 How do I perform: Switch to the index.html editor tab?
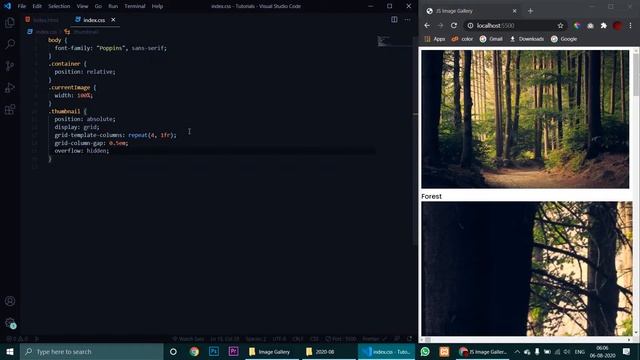[x=42, y=20]
